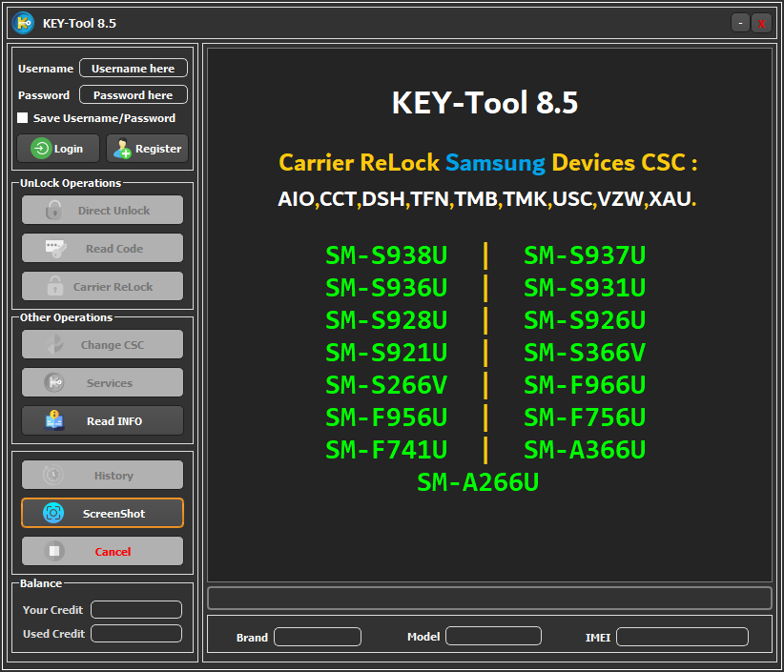The height and width of the screenshot is (672, 784).
Task: Close KEY-Tool with the red X
Action: point(761,23)
